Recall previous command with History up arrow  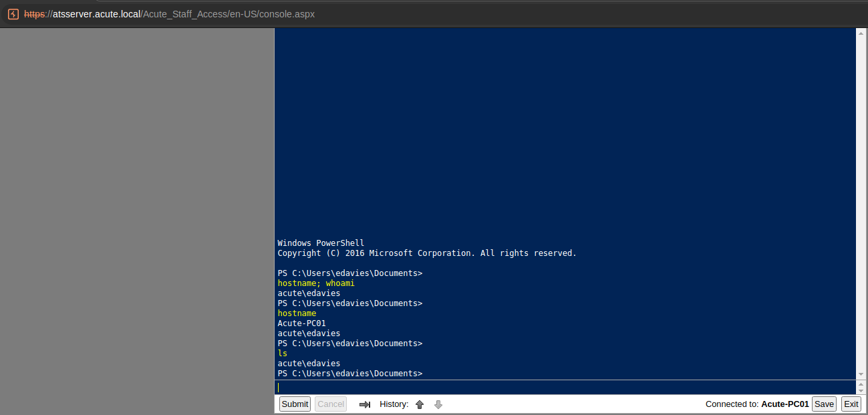pos(420,404)
